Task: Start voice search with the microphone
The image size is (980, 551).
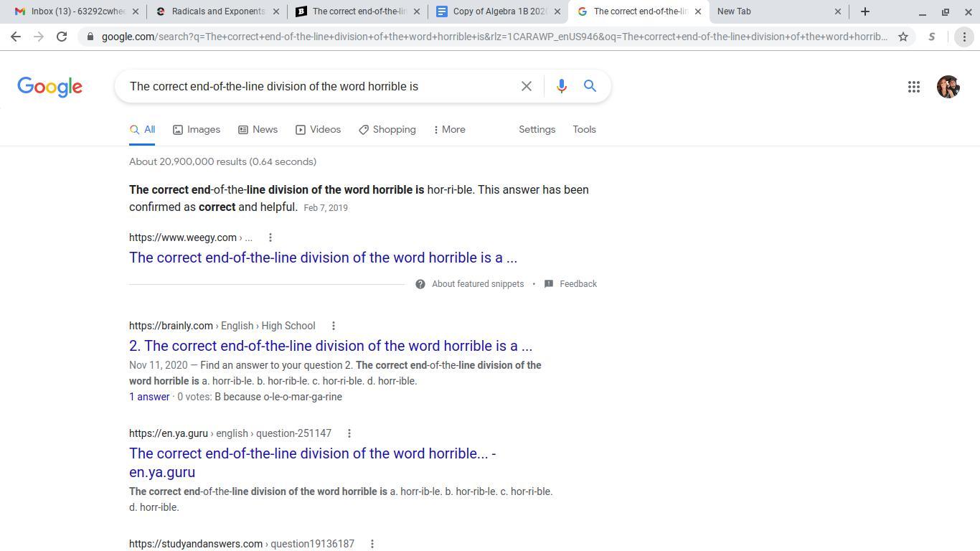Action: (x=562, y=86)
